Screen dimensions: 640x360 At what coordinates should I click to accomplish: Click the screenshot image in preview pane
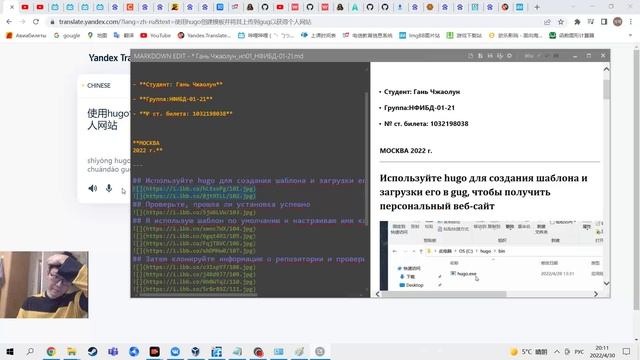click(x=491, y=256)
